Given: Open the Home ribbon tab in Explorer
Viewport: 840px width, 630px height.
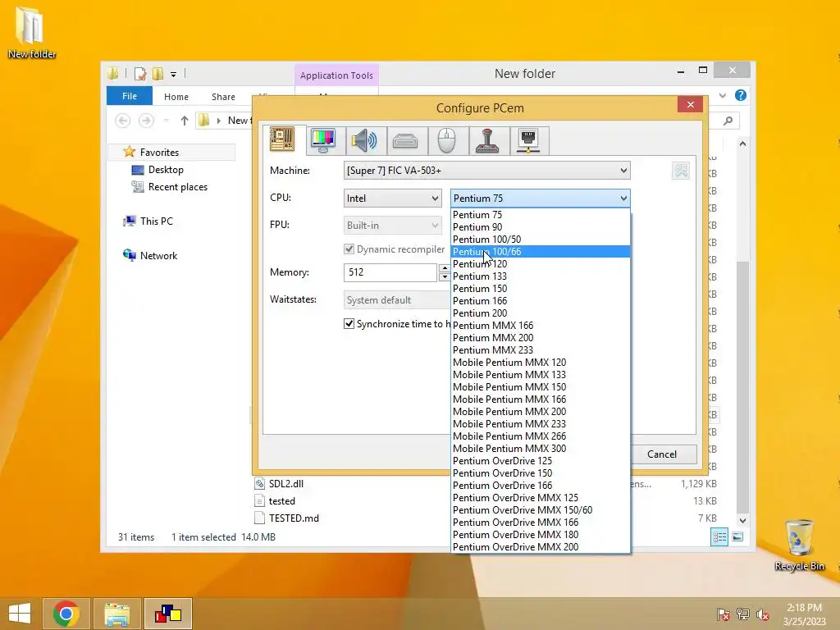Looking at the screenshot, I should (x=176, y=97).
